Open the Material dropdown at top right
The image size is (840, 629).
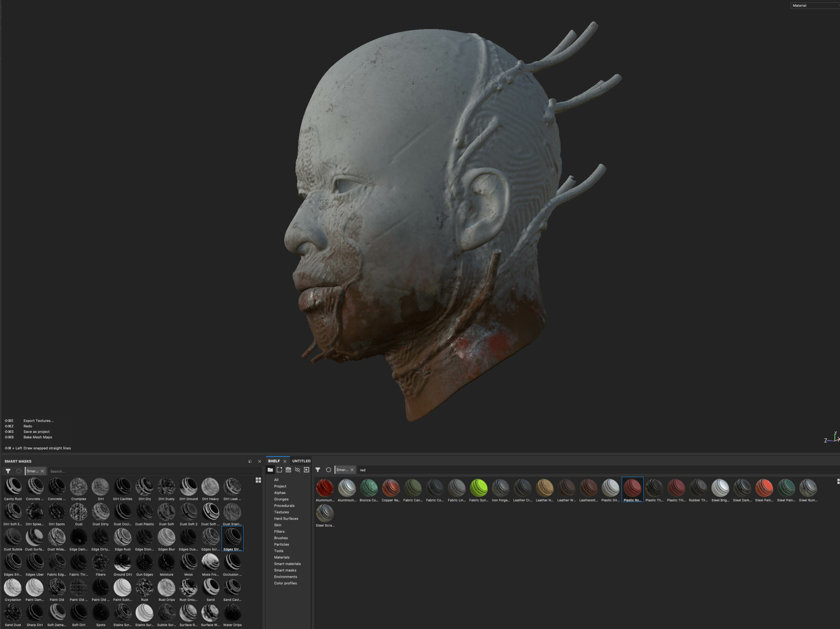815,5
